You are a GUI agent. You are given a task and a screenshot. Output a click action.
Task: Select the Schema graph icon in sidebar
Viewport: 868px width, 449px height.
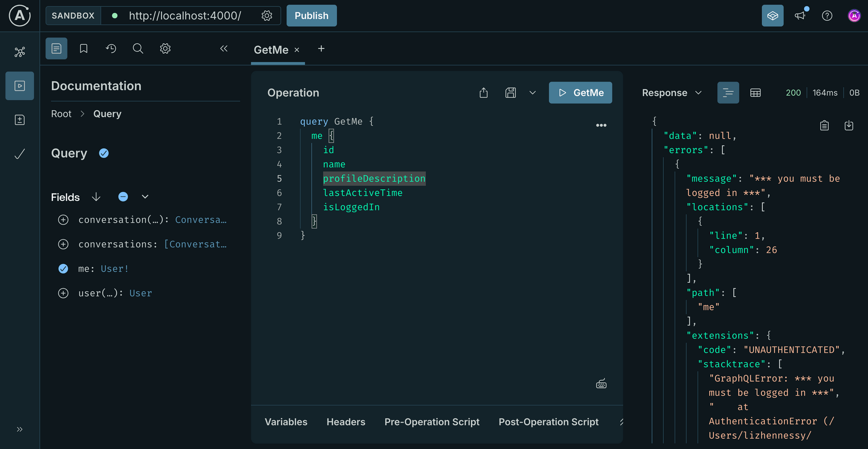(x=19, y=52)
